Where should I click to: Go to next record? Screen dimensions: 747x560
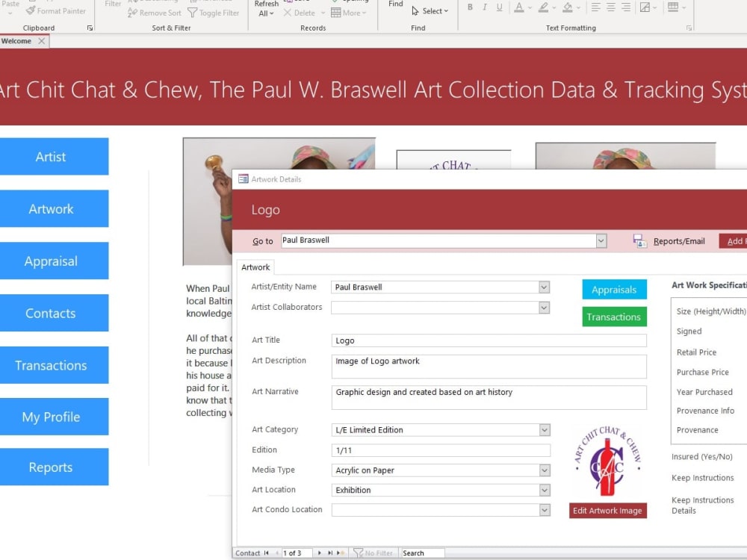319,553
